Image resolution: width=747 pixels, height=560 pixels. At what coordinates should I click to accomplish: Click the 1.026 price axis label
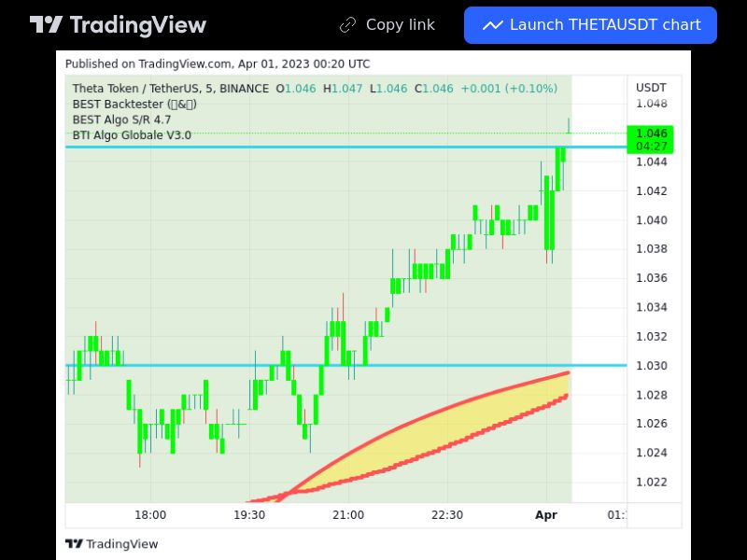click(x=651, y=424)
